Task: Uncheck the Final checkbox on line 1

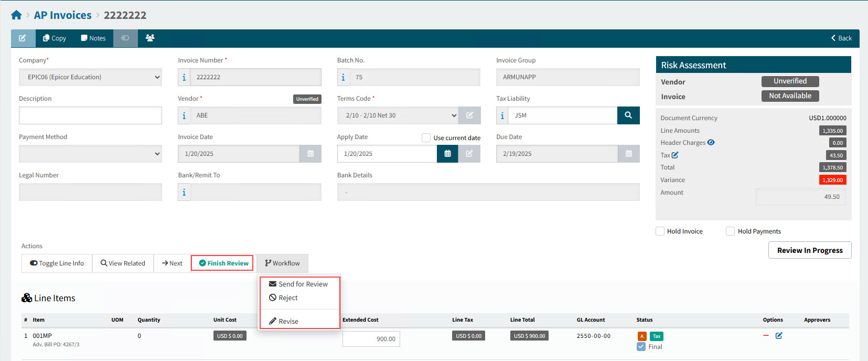Action: pyautogui.click(x=641, y=347)
